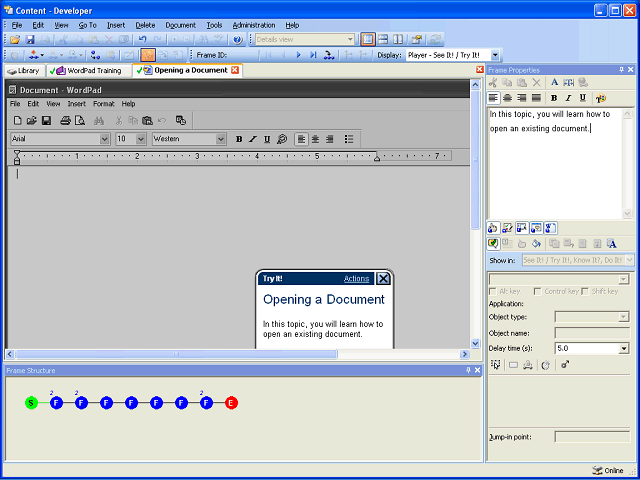Screen dimensions: 640x480
Task: Open the Details view dropdown
Action: (x=350, y=40)
